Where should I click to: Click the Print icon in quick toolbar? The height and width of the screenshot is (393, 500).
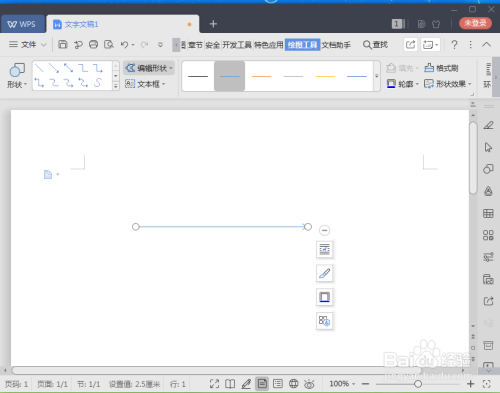coord(93,44)
